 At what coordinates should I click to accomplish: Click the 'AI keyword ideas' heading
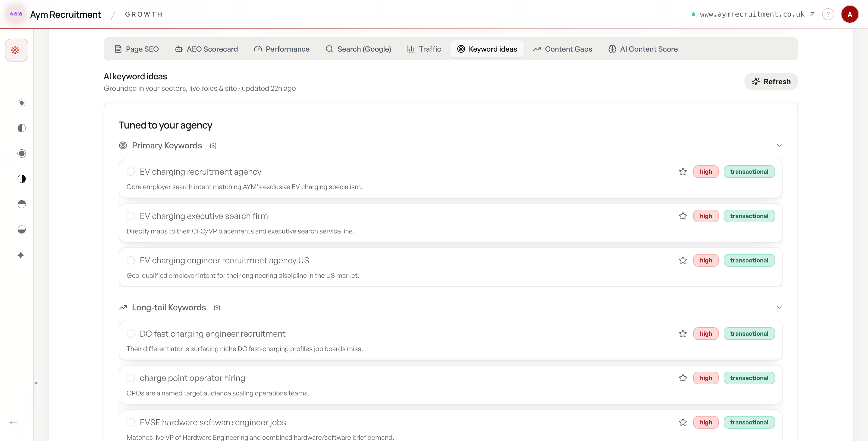[x=135, y=77]
